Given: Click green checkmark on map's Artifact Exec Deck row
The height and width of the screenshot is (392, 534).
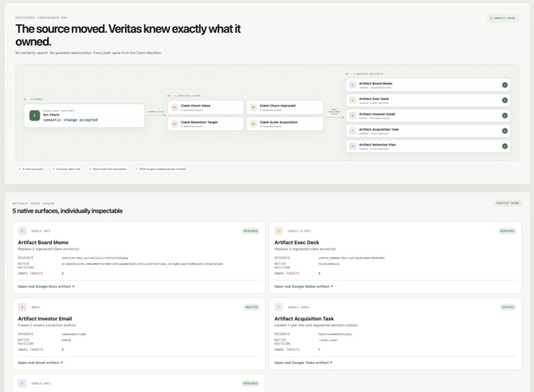Looking at the screenshot, I should (x=505, y=101).
